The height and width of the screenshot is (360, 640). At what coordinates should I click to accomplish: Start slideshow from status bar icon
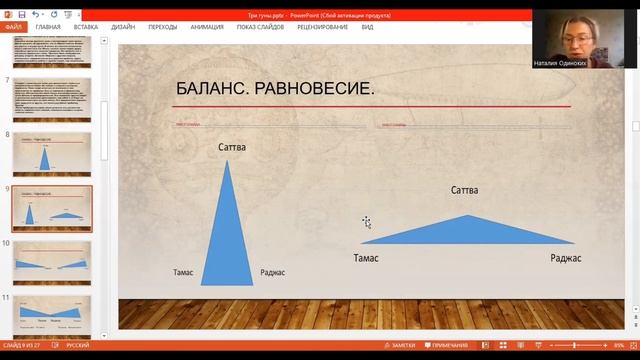pos(538,345)
